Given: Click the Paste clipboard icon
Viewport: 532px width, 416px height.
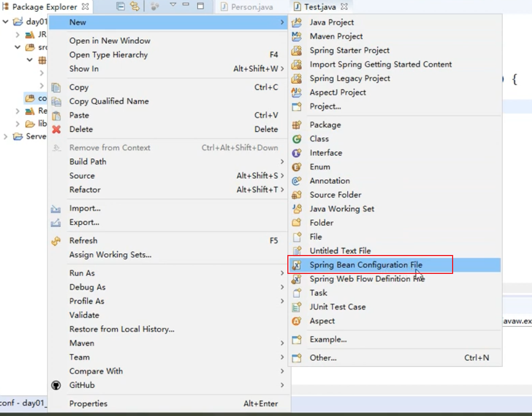Looking at the screenshot, I should click(x=56, y=116).
